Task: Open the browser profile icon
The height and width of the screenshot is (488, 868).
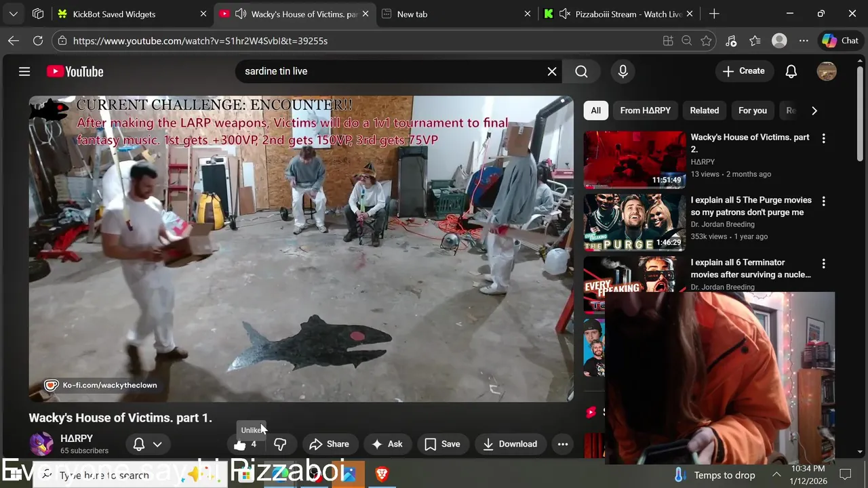Action: (779, 41)
